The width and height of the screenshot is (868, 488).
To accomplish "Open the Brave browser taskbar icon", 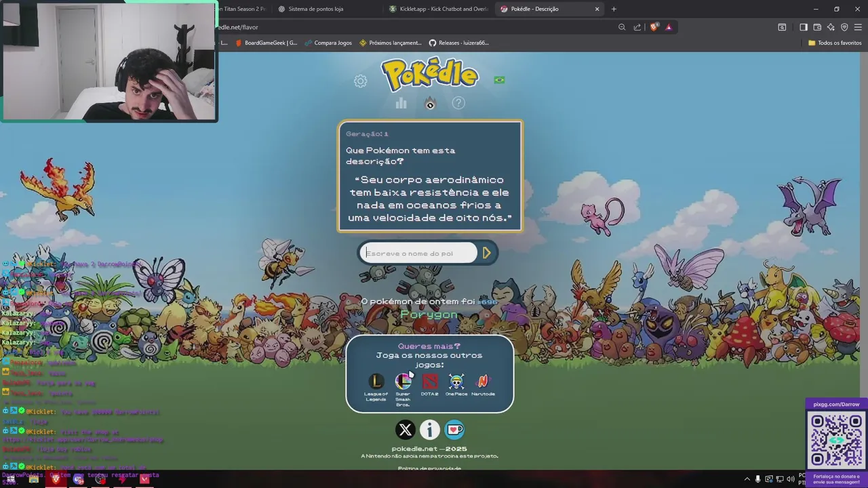I will tap(56, 479).
